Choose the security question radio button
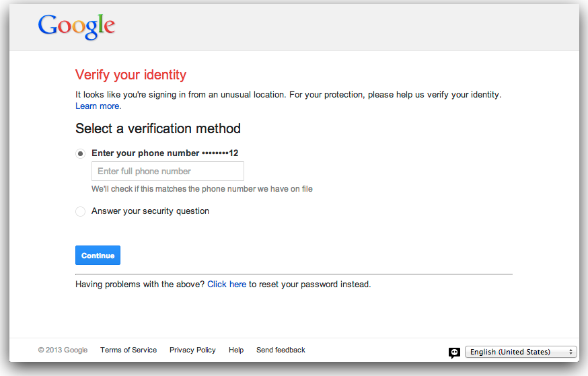This screenshot has height=376, width=588. coord(81,211)
